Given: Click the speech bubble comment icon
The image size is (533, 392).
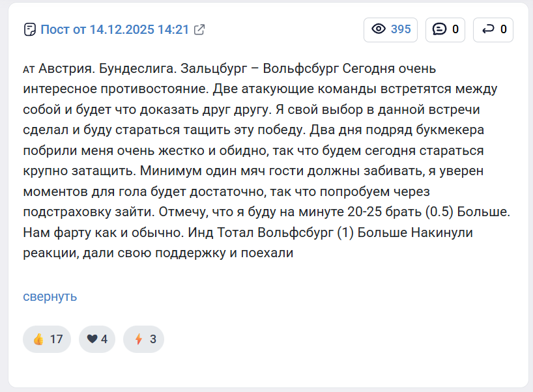Looking at the screenshot, I should (438, 29).
